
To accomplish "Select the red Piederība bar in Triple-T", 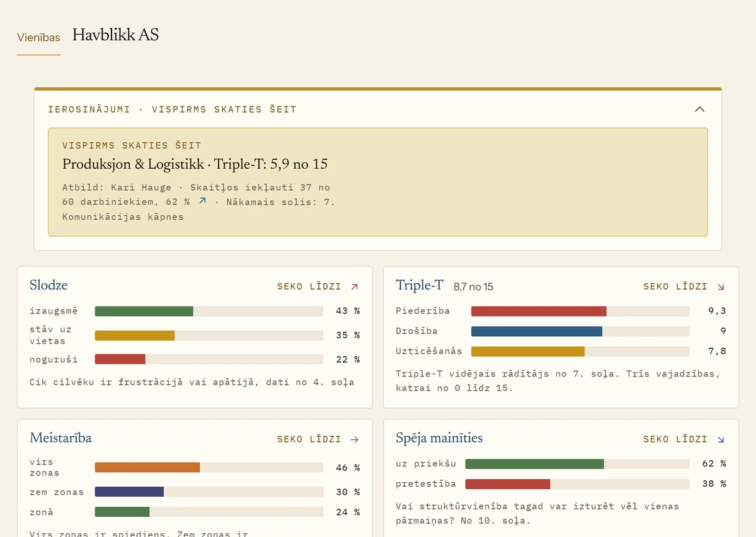I will 539,311.
